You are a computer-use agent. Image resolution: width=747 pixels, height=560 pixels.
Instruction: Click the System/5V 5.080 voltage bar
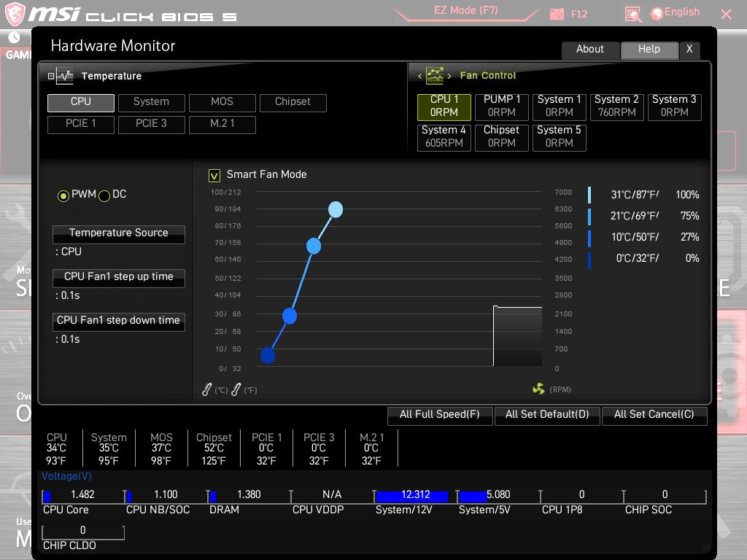click(x=498, y=496)
